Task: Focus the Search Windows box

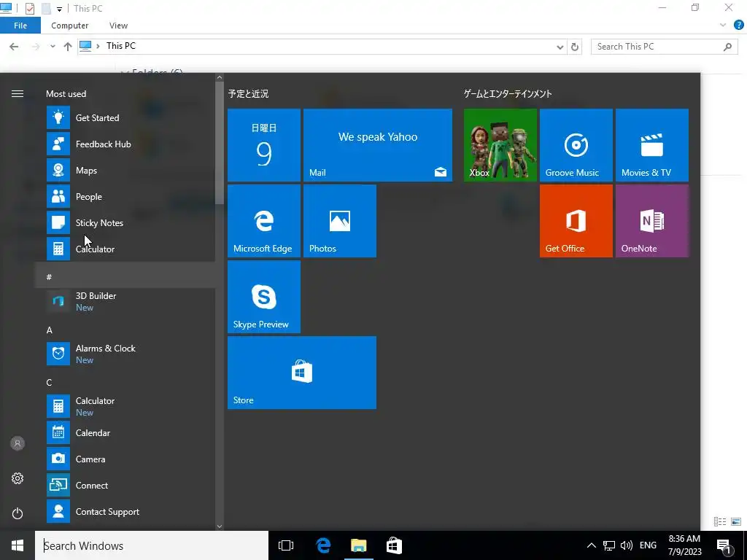Action: 152,545
